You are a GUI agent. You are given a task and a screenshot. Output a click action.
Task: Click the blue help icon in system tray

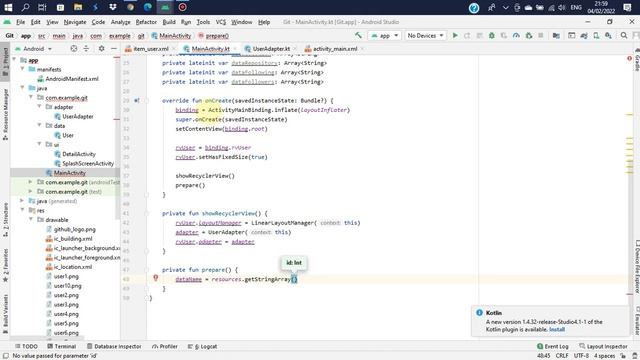coord(474,8)
